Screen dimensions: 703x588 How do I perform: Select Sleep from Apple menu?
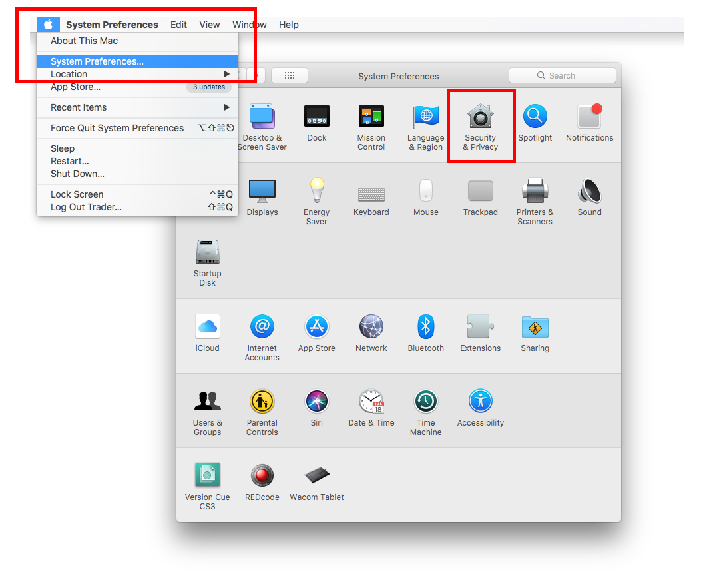pos(137,148)
